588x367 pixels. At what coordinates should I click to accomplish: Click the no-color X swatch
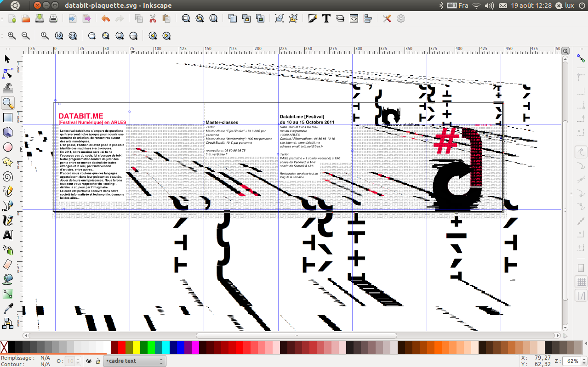(4, 347)
